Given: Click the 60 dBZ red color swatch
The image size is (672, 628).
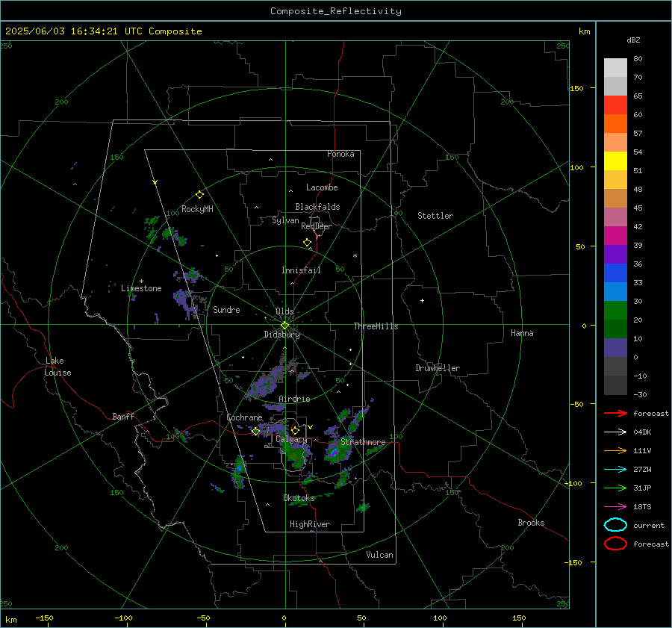Looking at the screenshot, I should [615, 105].
